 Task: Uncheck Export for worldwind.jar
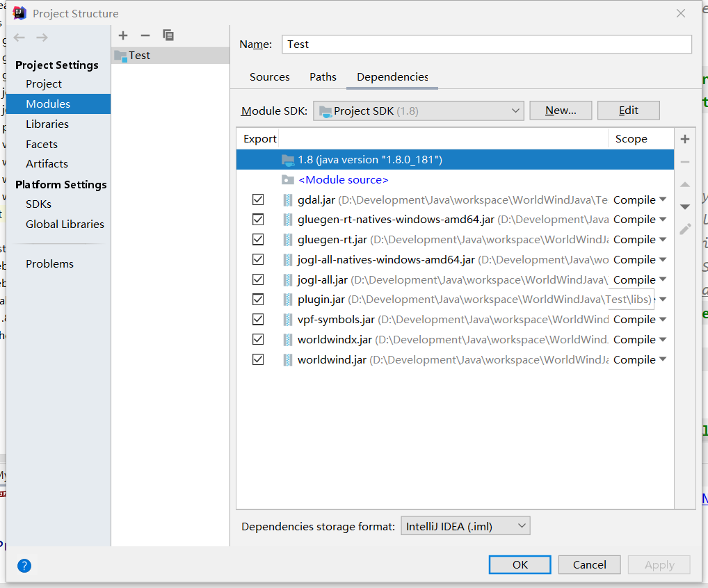[x=258, y=359]
